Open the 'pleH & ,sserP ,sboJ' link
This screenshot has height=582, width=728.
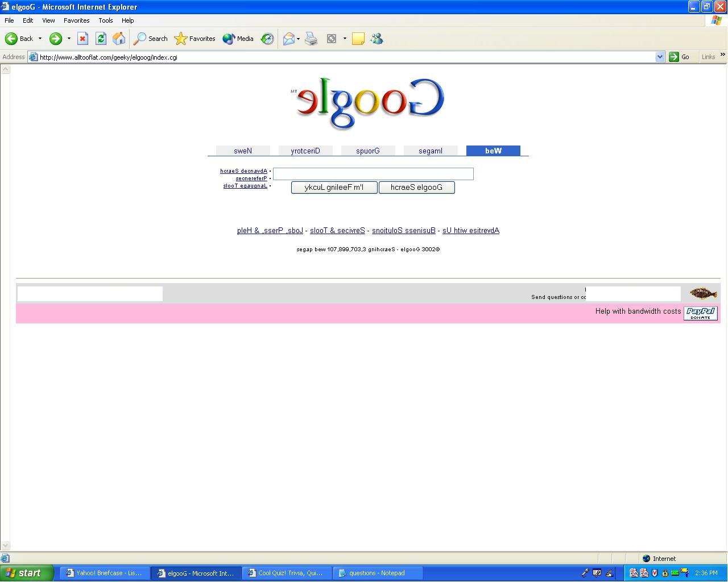pos(270,230)
